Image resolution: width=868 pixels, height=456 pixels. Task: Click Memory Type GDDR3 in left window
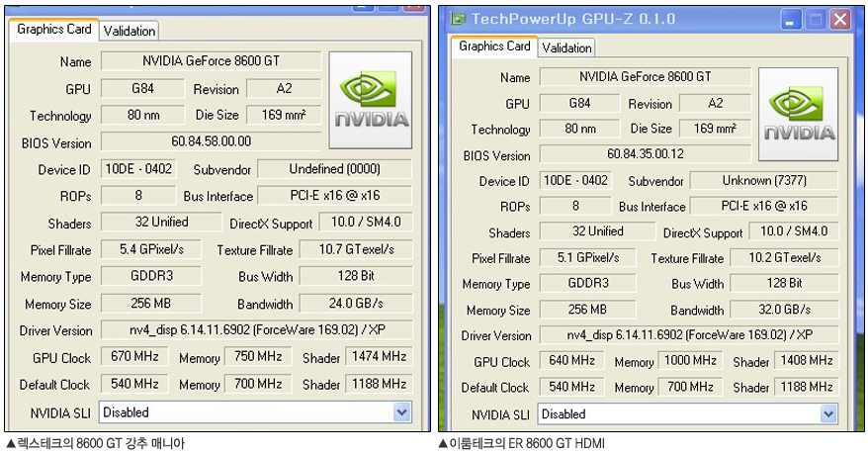(x=151, y=276)
